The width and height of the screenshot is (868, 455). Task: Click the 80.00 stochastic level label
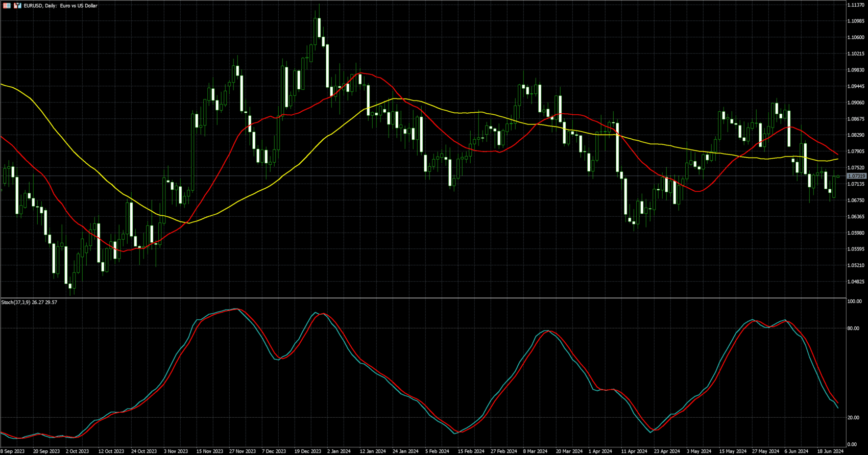point(853,328)
